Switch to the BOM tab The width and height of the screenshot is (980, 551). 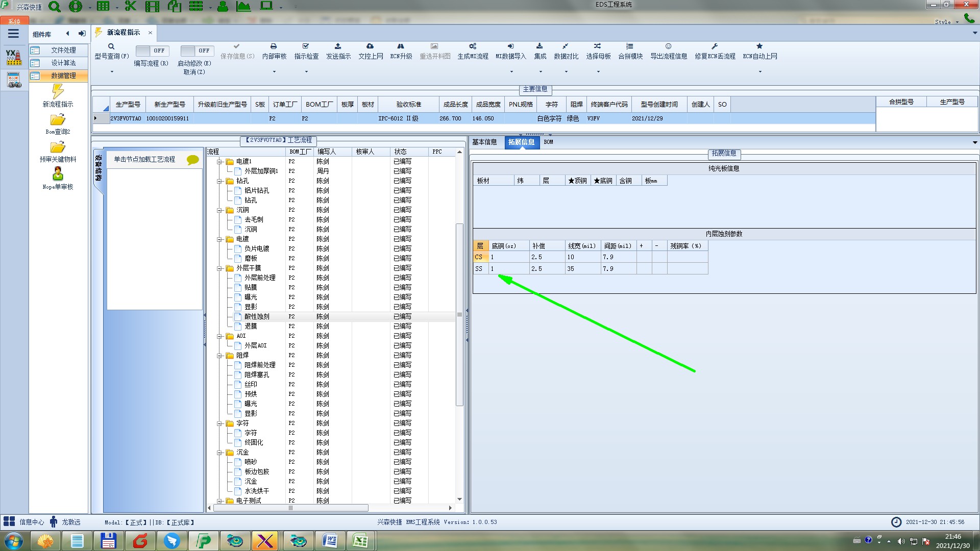(548, 142)
